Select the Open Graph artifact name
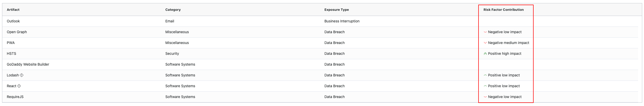 tap(17, 32)
